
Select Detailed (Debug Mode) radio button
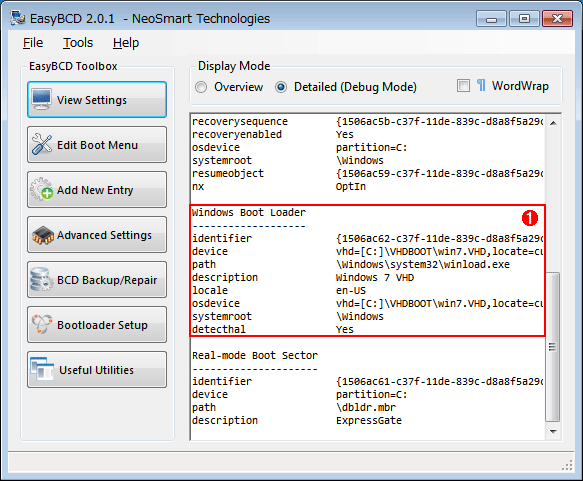[281, 87]
